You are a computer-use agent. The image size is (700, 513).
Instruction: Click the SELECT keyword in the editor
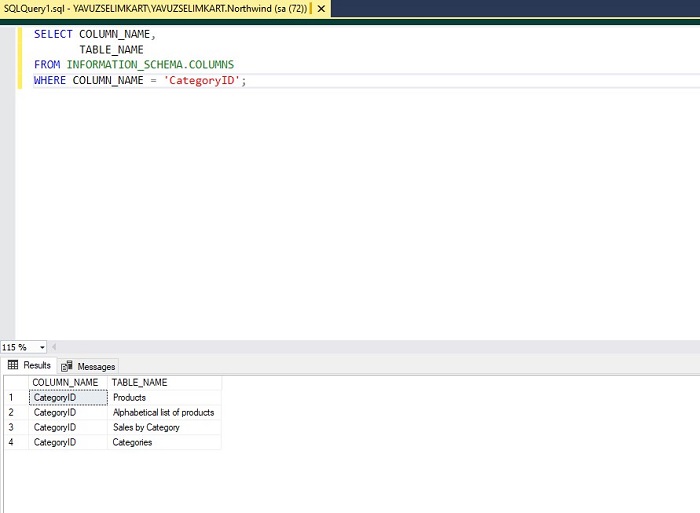pyautogui.click(x=53, y=34)
